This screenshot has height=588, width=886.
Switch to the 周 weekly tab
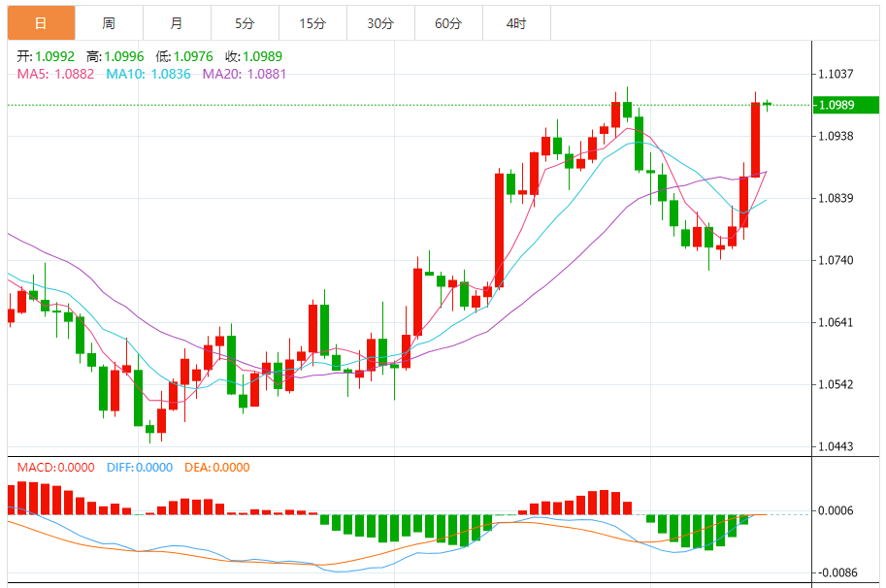tap(109, 23)
